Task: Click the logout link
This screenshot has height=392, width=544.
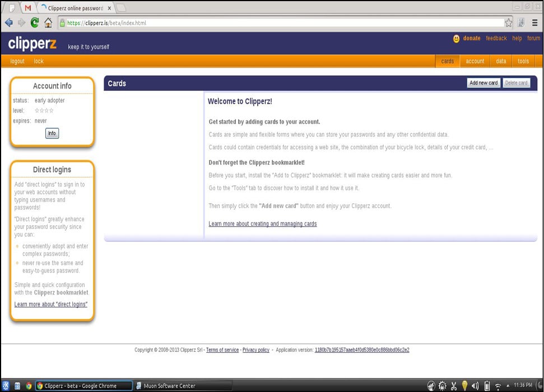Action: tap(17, 61)
